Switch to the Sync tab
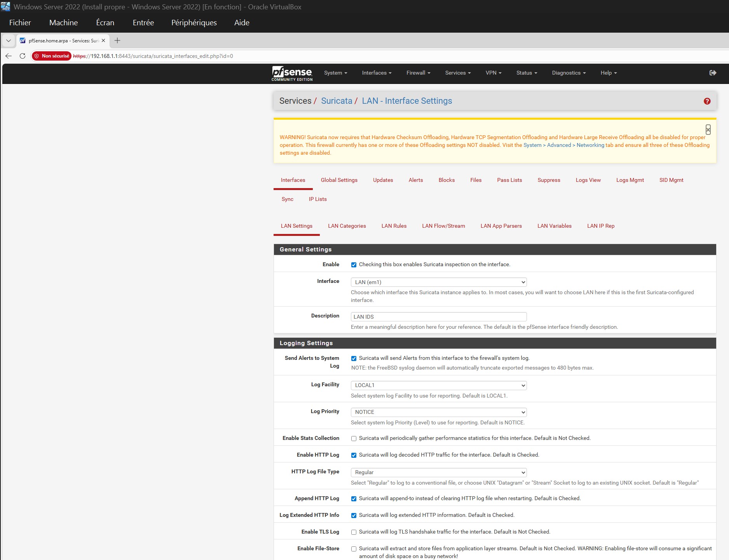729x560 pixels. point(287,199)
